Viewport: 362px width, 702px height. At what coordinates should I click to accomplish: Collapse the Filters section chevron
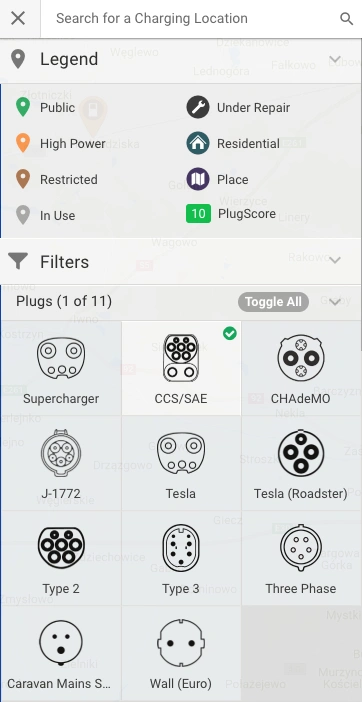click(x=335, y=260)
